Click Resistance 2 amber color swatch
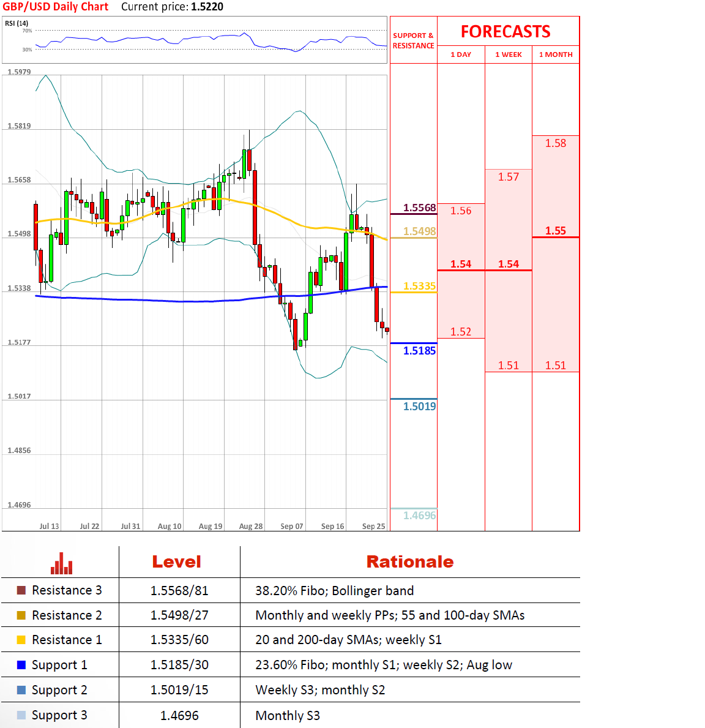The width and height of the screenshot is (705, 728). [x=21, y=615]
